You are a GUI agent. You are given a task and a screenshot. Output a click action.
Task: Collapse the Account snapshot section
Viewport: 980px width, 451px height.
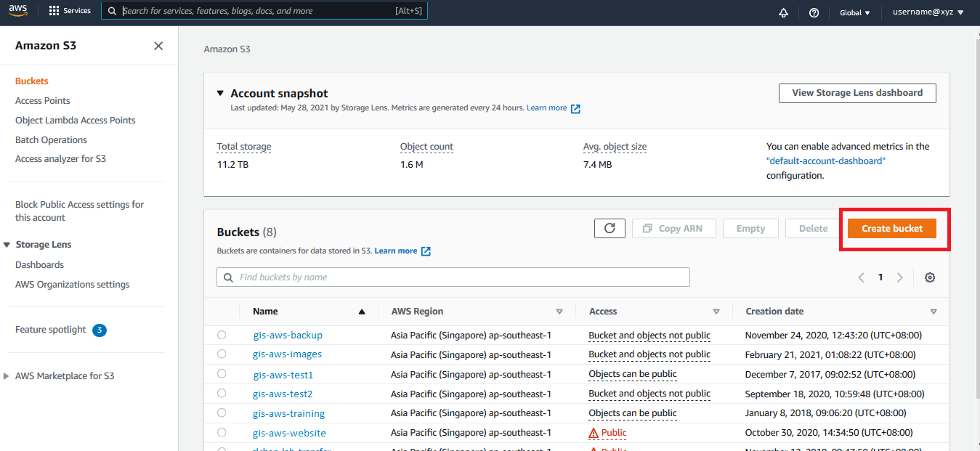click(220, 93)
